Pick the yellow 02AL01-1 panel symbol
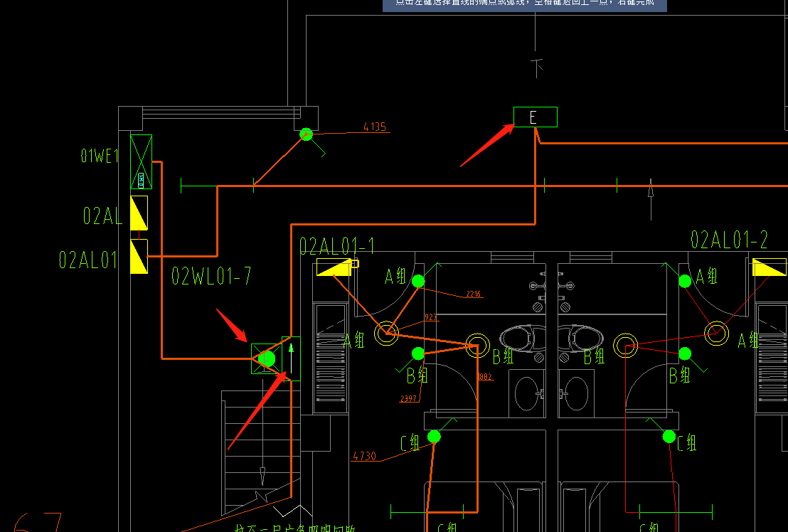 click(x=334, y=267)
